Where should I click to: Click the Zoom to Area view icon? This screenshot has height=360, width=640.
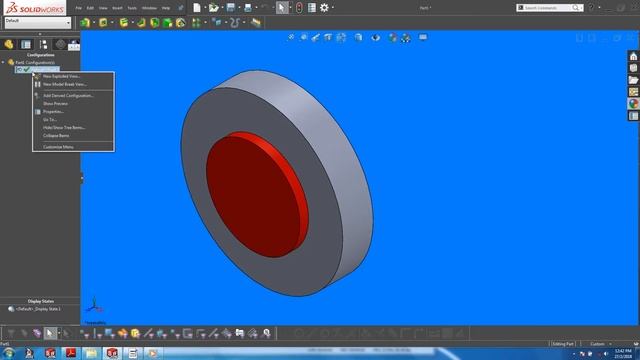(x=304, y=38)
